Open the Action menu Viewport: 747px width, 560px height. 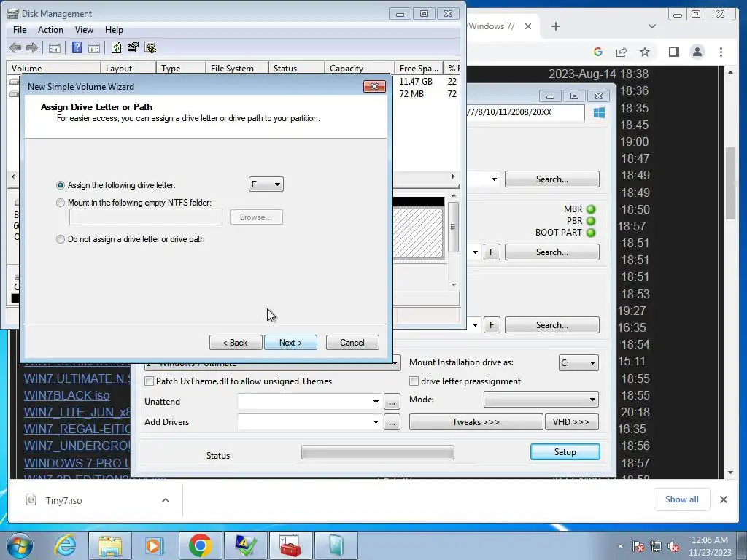pos(50,29)
